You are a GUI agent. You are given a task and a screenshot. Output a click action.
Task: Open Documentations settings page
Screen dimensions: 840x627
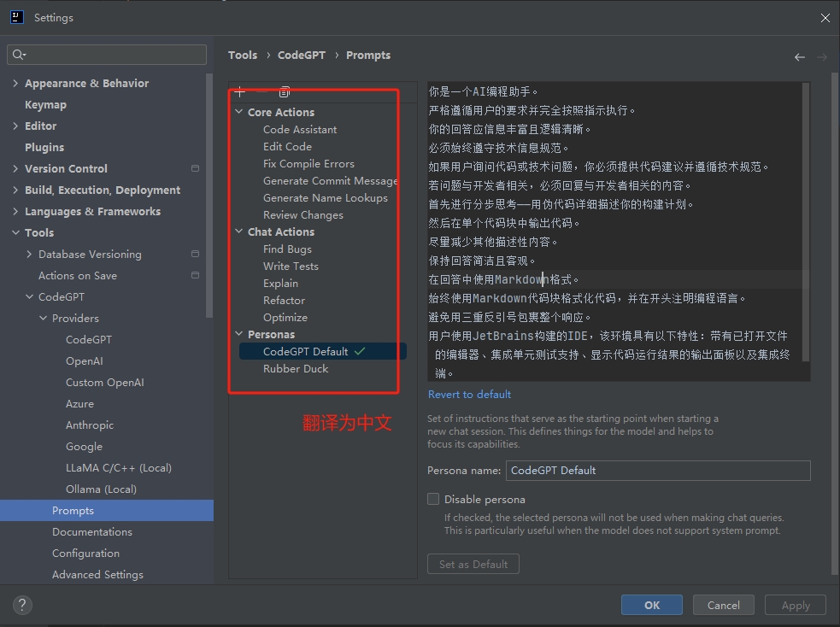click(92, 531)
